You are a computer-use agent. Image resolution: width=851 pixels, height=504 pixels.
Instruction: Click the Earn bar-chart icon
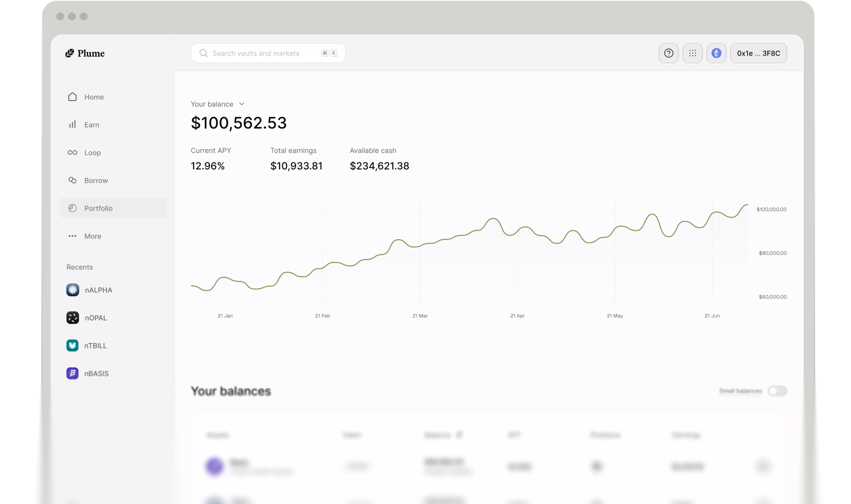tap(72, 124)
